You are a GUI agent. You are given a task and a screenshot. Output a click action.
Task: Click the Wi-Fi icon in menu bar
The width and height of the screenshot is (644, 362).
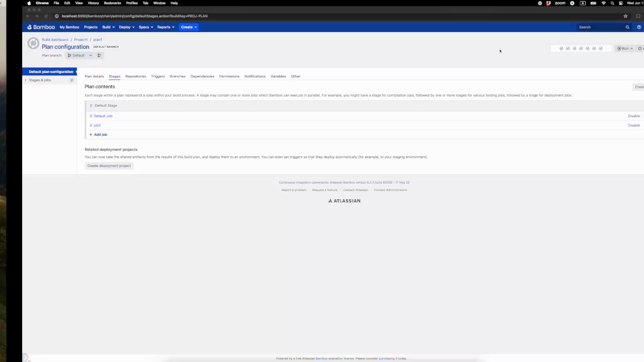pos(603,3)
